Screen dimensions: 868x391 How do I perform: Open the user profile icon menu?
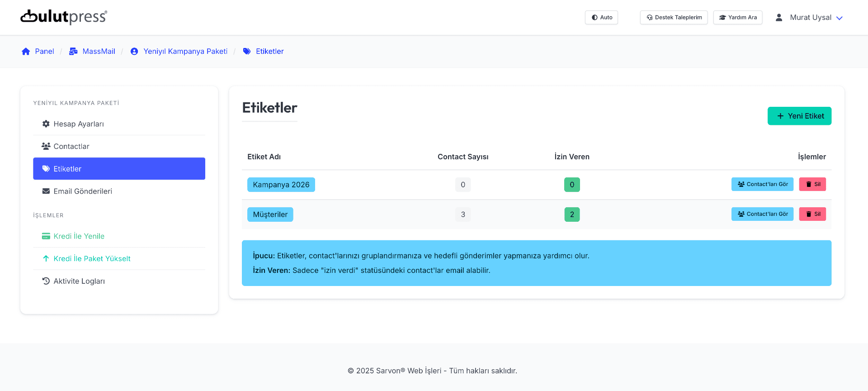pos(779,18)
